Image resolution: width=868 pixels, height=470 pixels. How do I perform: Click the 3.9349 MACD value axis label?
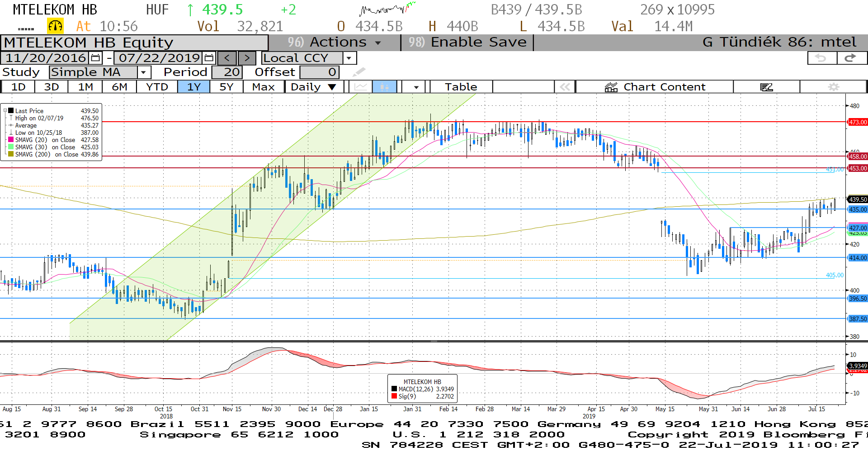858,366
